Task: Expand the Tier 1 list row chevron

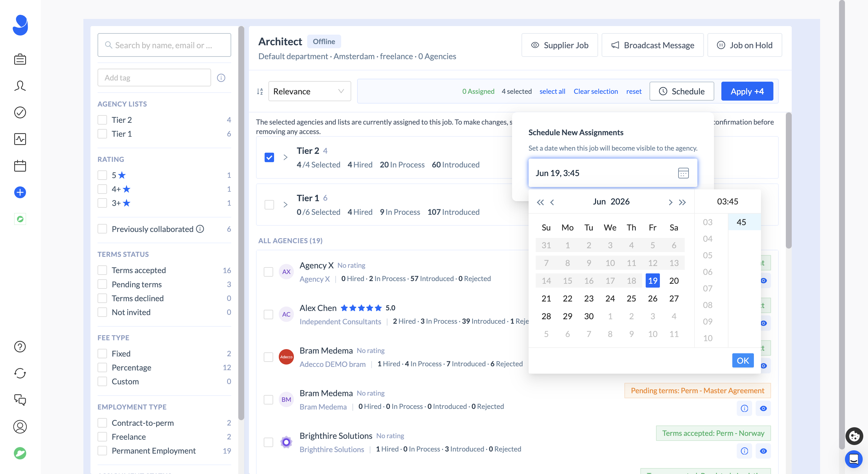Action: pos(285,205)
